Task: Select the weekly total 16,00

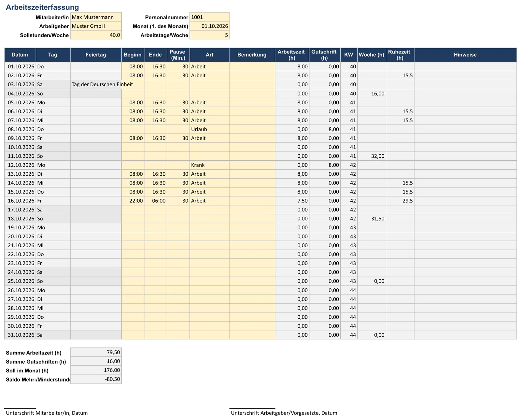Action: click(x=372, y=94)
